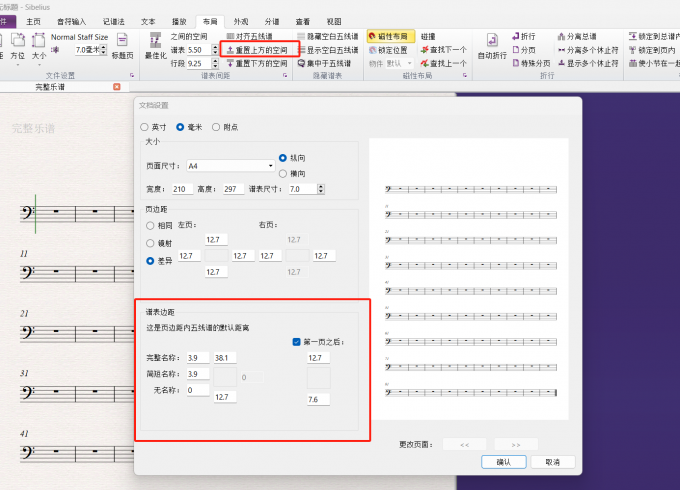Click 锁定位置 freeze positions
This screenshot has height=490, width=680.
coord(388,50)
